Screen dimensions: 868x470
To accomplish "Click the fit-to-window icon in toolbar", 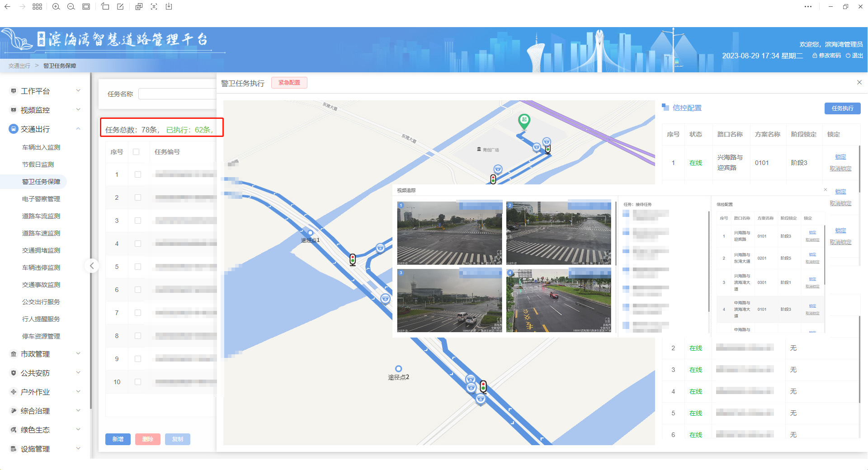I will click(x=86, y=7).
